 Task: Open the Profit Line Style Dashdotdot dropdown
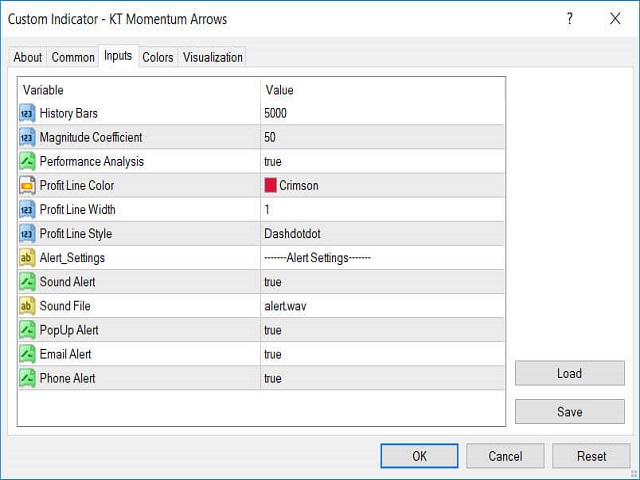point(382,233)
